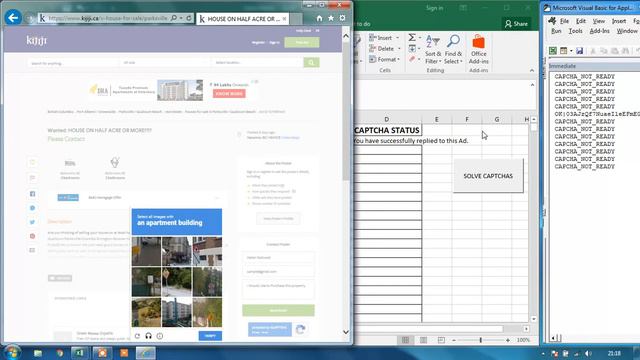Open Sort & Filter in Excel

433,49
